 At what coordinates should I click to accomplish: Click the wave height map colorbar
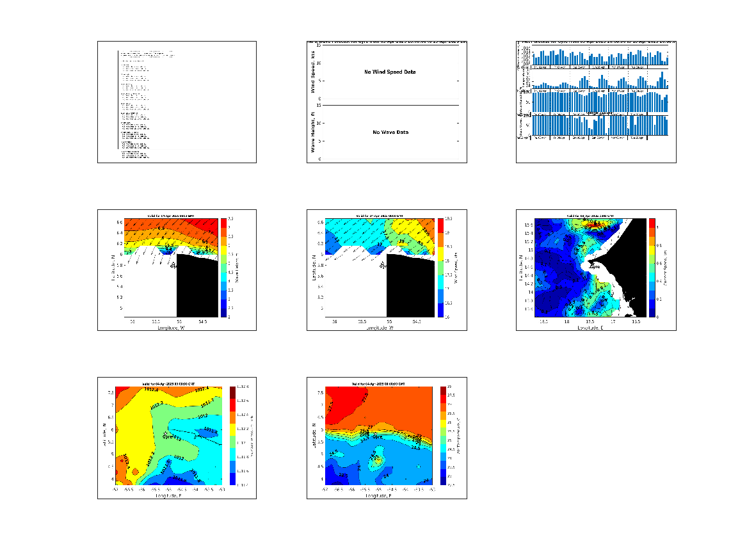coord(223,268)
